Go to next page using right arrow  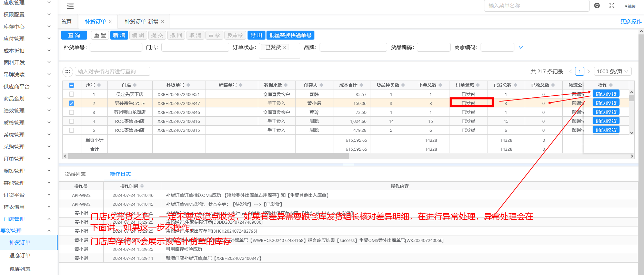tap(589, 72)
